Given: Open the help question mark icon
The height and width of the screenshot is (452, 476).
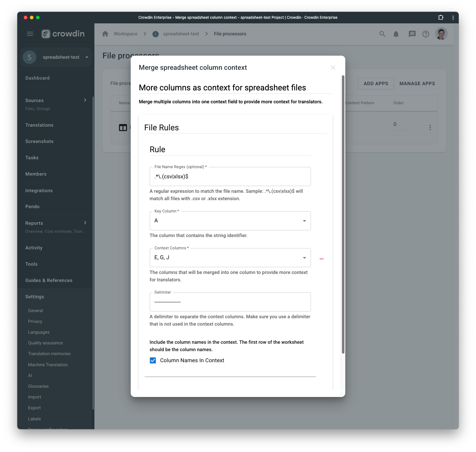Looking at the screenshot, I should pos(426,34).
